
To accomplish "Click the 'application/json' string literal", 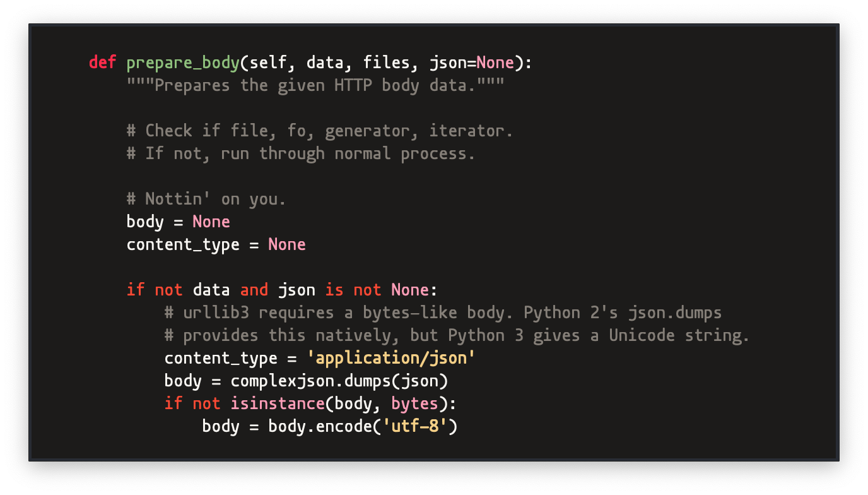I will [391, 359].
